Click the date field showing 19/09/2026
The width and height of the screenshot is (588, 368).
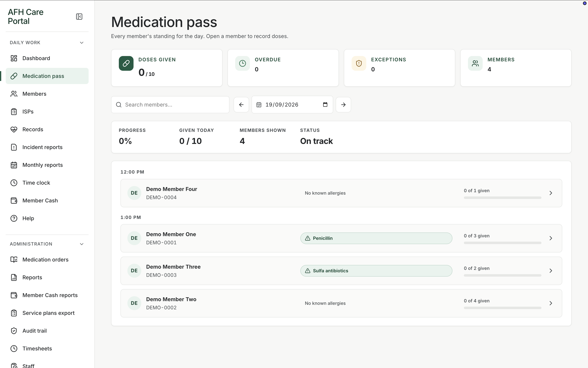(x=292, y=105)
